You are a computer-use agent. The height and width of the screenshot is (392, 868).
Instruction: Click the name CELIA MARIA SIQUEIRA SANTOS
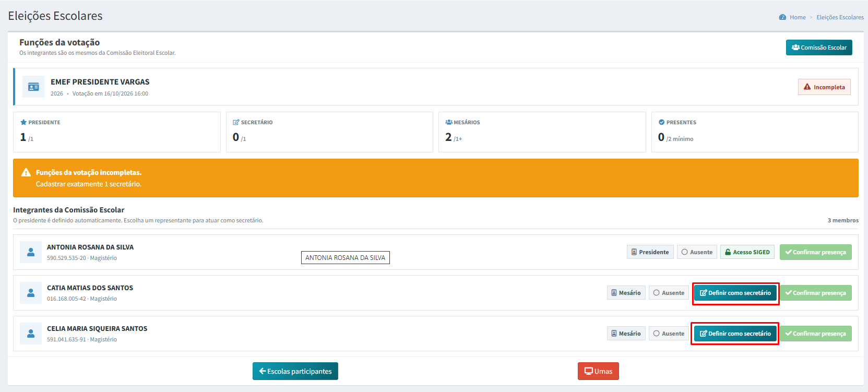[97, 328]
